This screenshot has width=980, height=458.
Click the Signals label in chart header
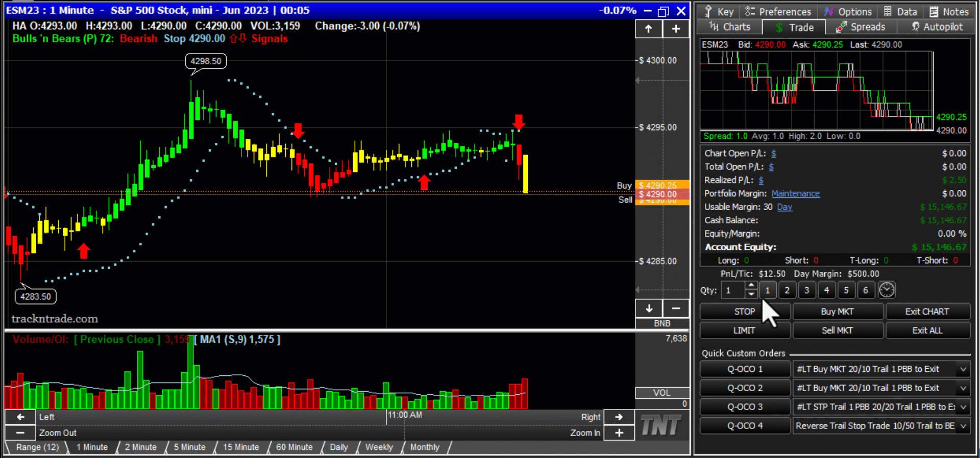click(x=269, y=39)
